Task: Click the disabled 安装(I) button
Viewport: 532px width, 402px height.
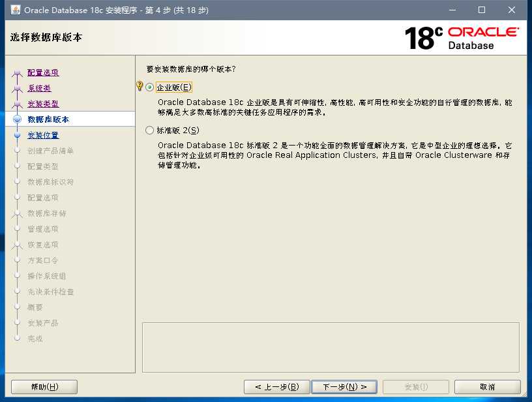Action: (x=416, y=387)
